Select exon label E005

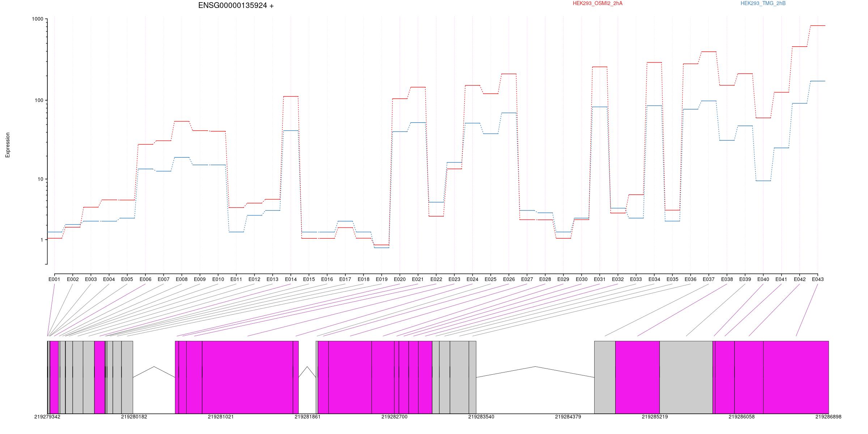click(127, 279)
